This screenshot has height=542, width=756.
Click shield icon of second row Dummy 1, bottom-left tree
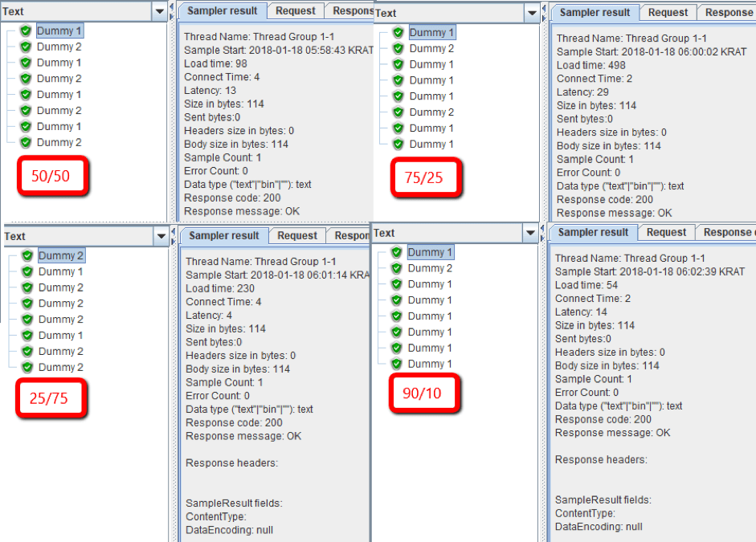(27, 271)
